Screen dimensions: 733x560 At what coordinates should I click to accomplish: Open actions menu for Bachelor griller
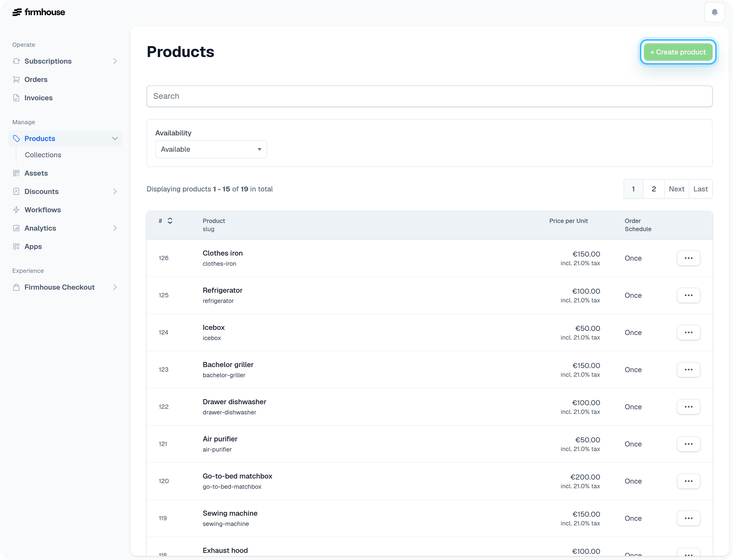coord(688,370)
